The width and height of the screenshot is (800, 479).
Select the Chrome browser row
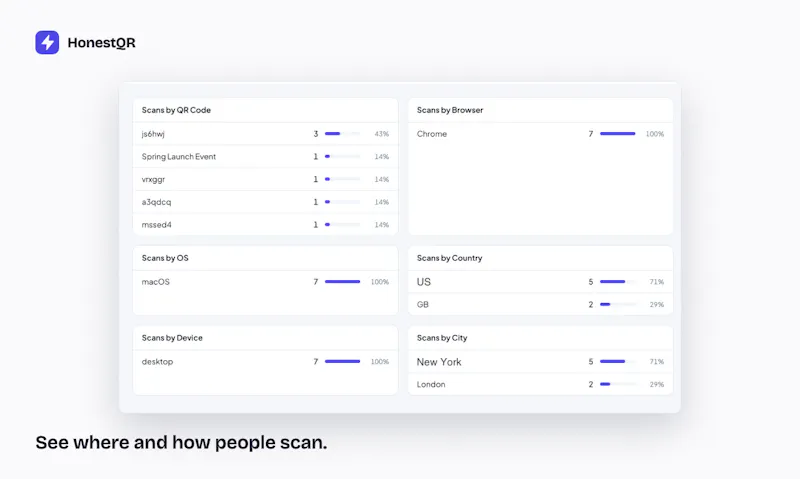pos(540,134)
